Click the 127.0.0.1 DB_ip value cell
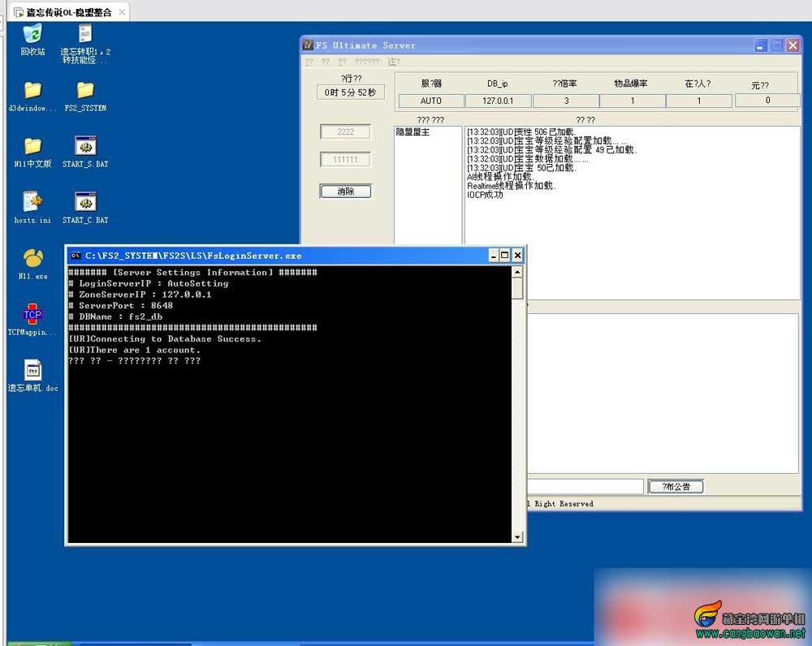Image resolution: width=812 pixels, height=646 pixels. (x=498, y=101)
